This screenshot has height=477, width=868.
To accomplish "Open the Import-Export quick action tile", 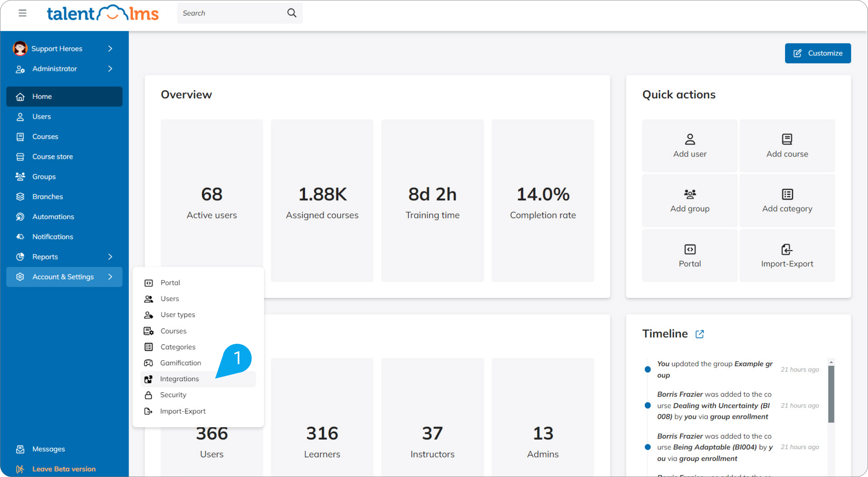I will [x=787, y=256].
